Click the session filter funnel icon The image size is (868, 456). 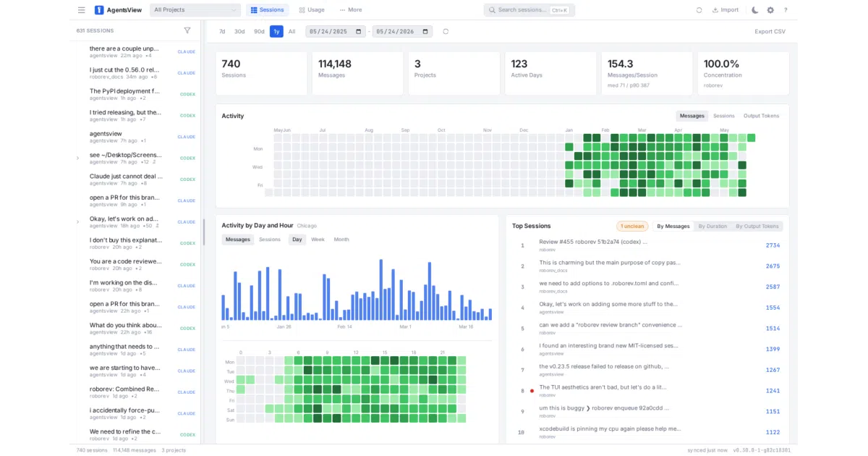point(187,30)
